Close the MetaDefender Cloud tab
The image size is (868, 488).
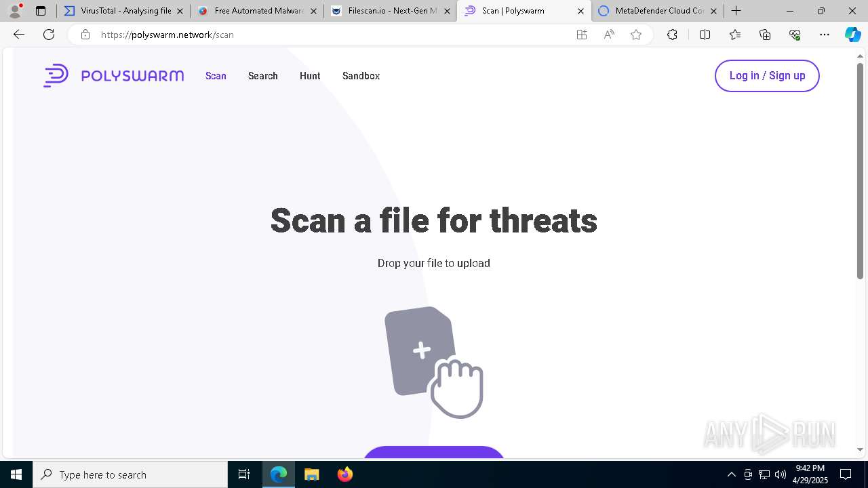713,11
